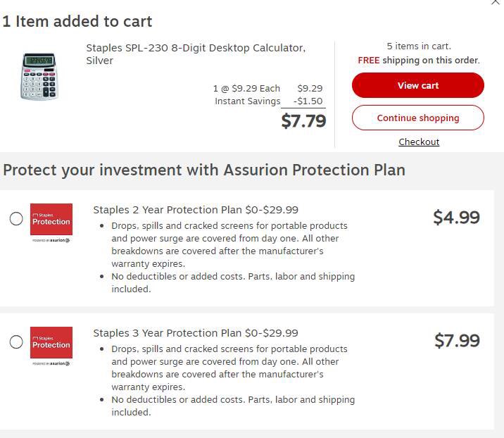This screenshot has height=438, width=504.
Task: Click the $7.99 plan price
Action: tap(457, 341)
